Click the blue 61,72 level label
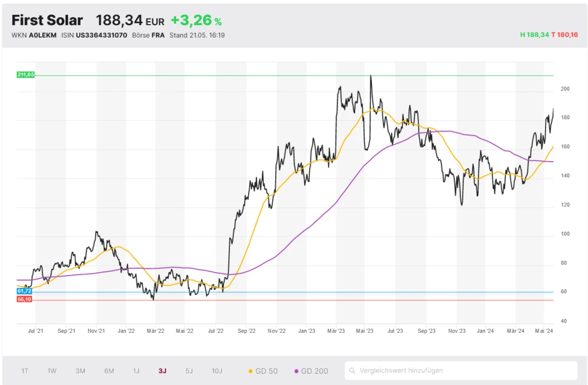The width and height of the screenshot is (588, 385). point(25,291)
